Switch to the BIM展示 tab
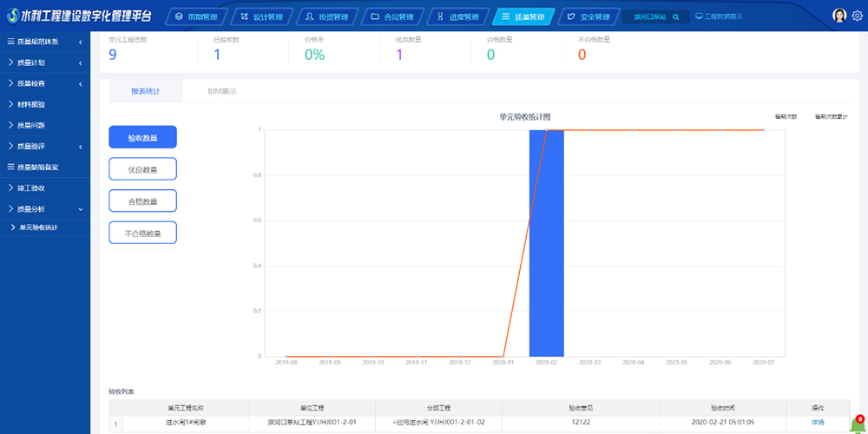Image resolution: width=868 pixels, height=434 pixels. coord(221,91)
